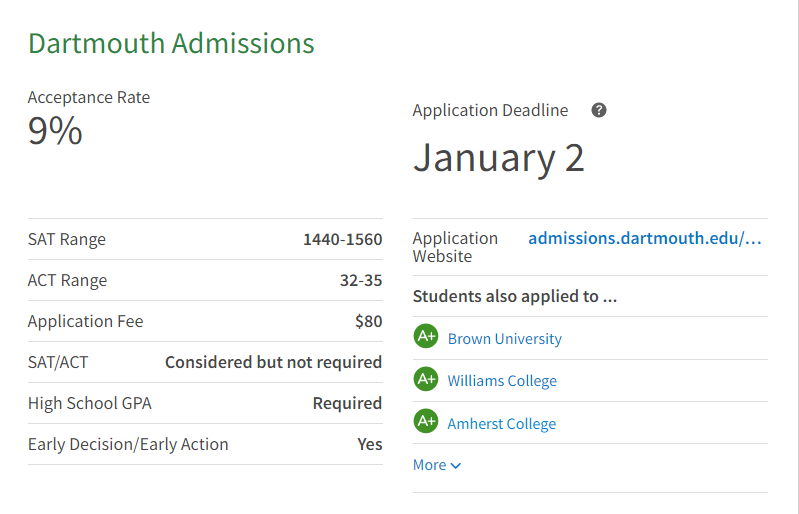
Task: Click the chevron next to More
Action: [x=456, y=466]
